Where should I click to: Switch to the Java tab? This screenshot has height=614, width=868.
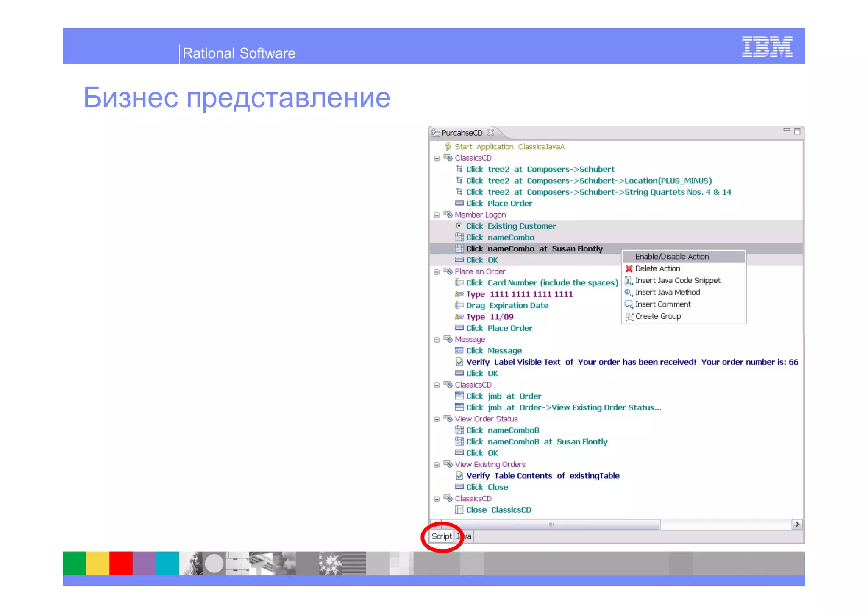coord(464,536)
